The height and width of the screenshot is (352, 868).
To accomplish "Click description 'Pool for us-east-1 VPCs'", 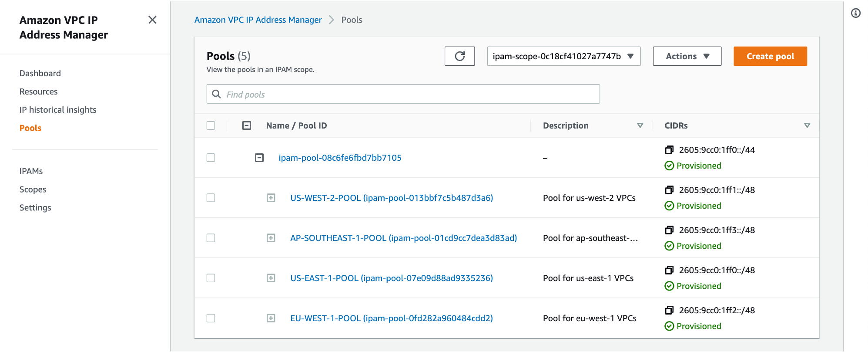I will (588, 278).
